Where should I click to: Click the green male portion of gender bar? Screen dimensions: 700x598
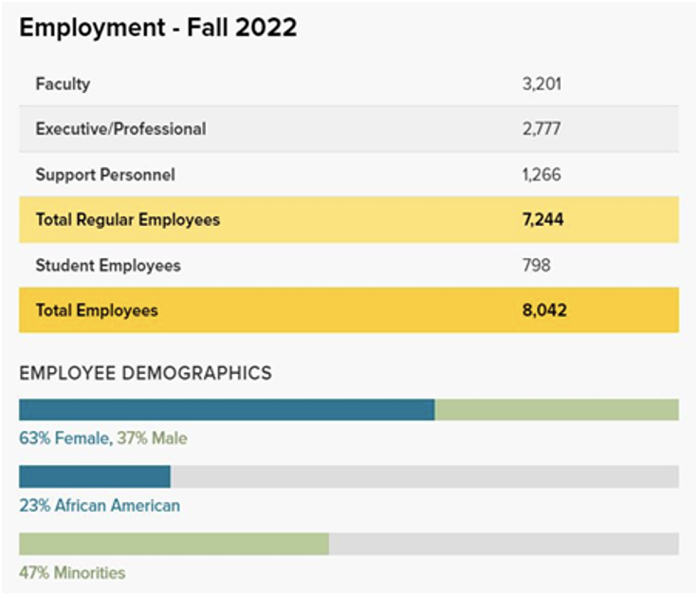(557, 410)
